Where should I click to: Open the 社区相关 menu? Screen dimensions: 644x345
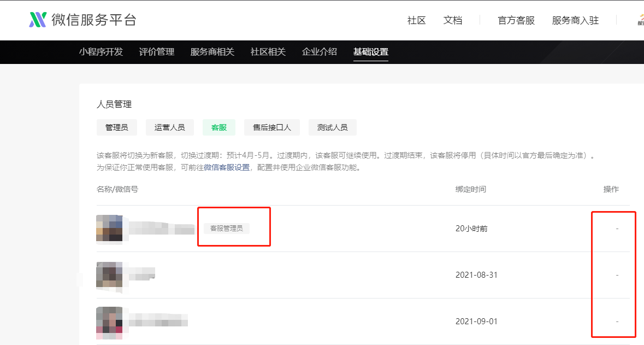[x=268, y=52]
